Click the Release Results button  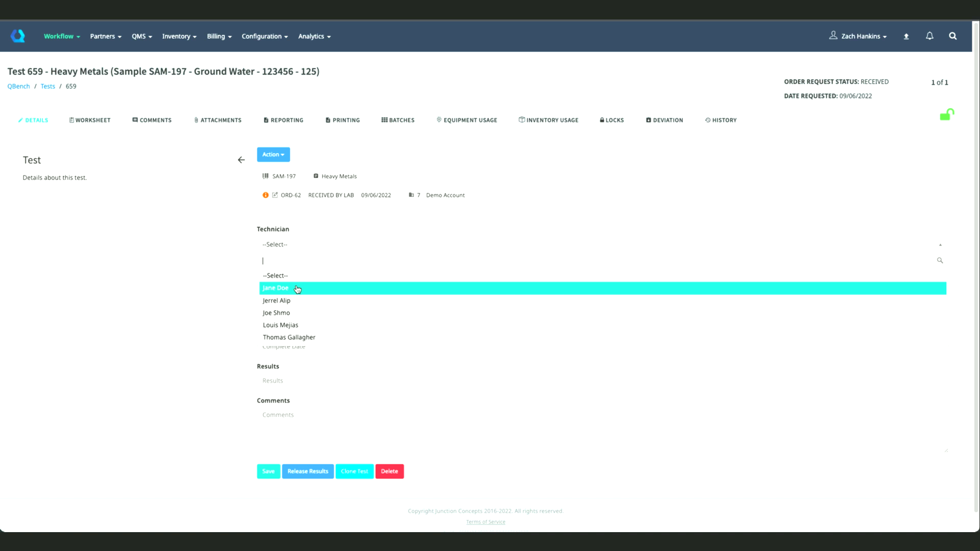pos(307,471)
